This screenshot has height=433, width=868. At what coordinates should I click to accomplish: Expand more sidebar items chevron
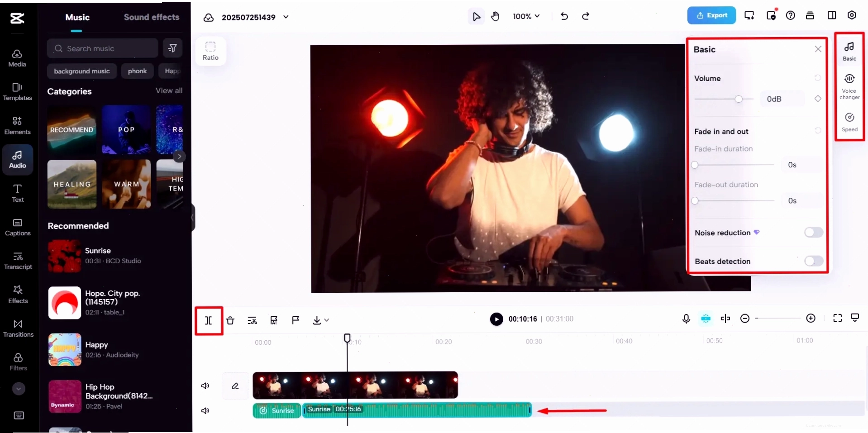(x=19, y=388)
